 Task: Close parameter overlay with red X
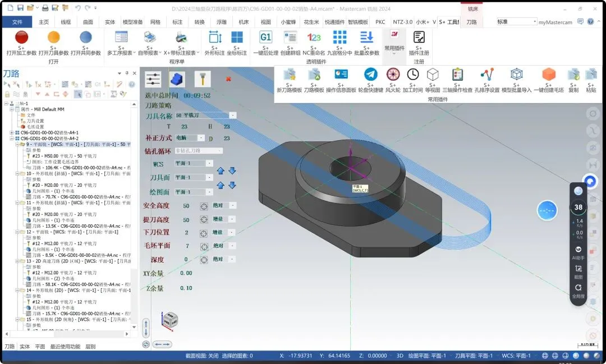[x=228, y=79]
